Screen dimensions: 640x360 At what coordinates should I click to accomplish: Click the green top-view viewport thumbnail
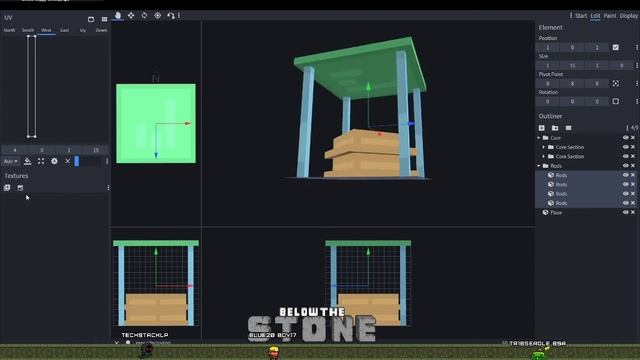[156, 123]
